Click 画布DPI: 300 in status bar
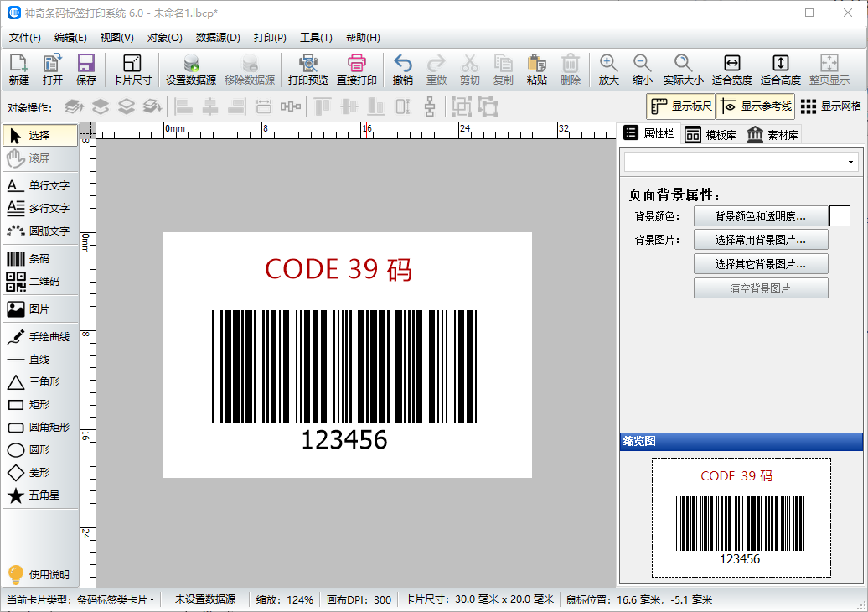The height and width of the screenshot is (612, 868). [x=359, y=599]
